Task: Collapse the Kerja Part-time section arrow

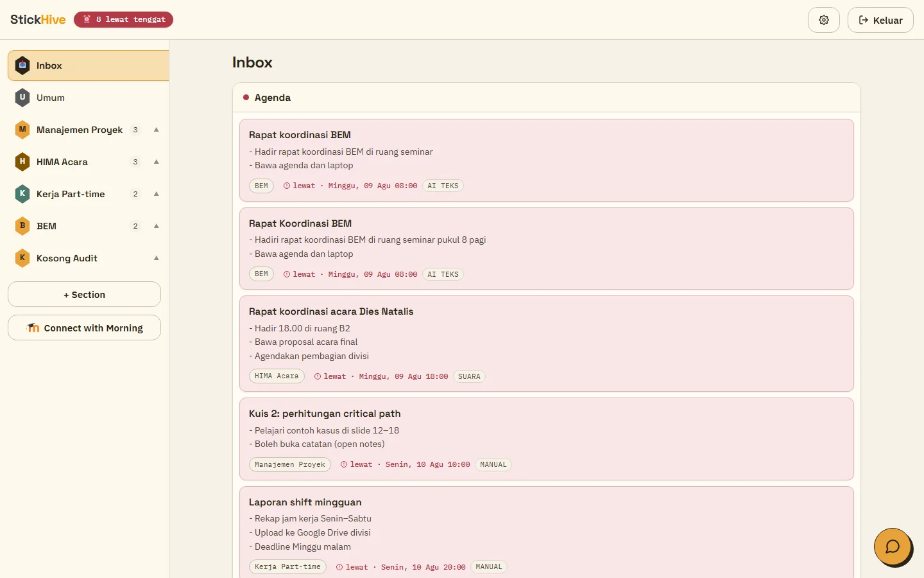Action: tap(156, 194)
